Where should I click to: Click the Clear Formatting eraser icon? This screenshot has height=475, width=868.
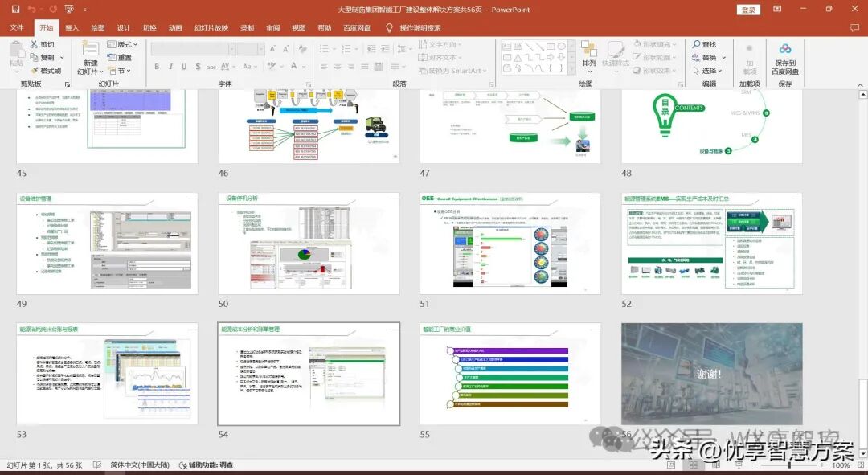coord(302,49)
